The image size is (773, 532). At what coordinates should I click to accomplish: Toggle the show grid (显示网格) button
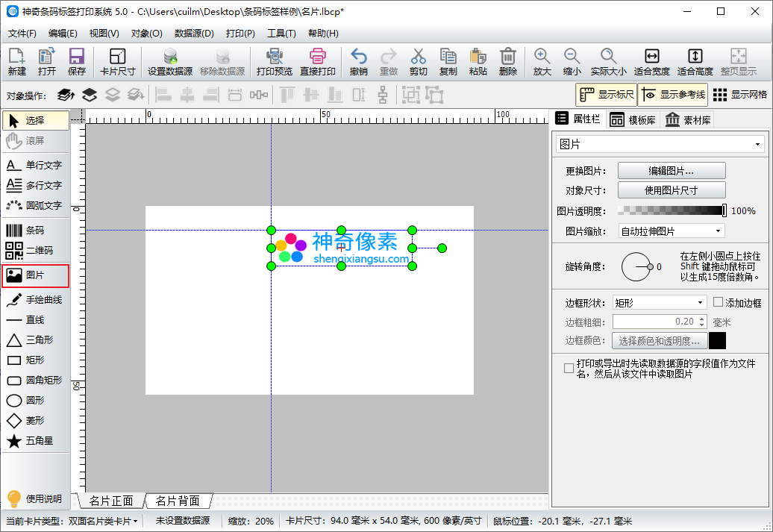point(740,95)
